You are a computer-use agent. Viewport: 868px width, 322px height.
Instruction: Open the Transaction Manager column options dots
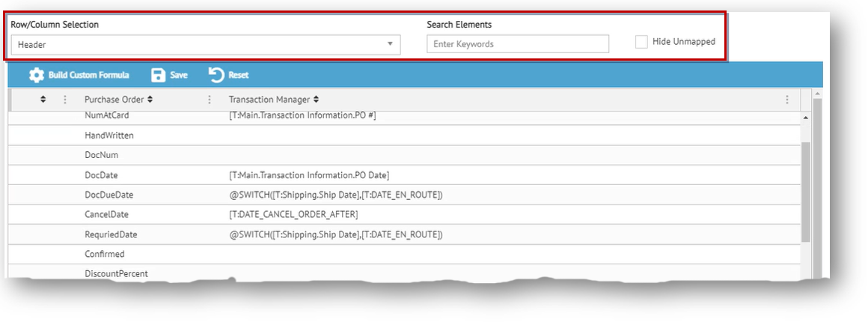(787, 100)
